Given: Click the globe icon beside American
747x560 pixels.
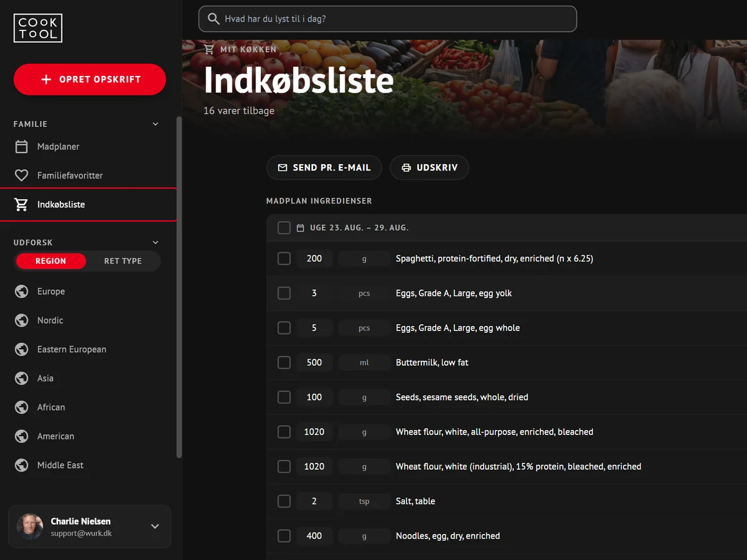Looking at the screenshot, I should pyautogui.click(x=22, y=436).
